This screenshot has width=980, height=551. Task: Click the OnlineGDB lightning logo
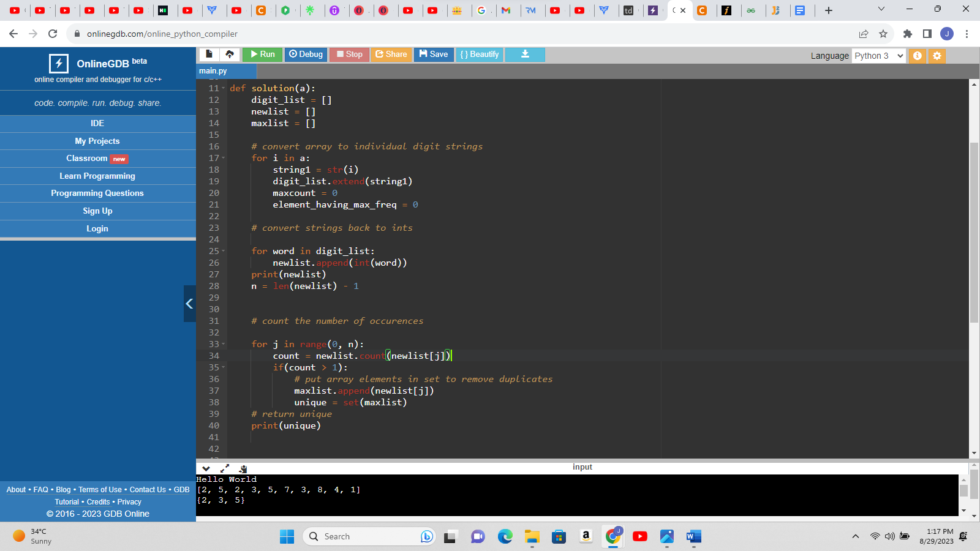59,63
